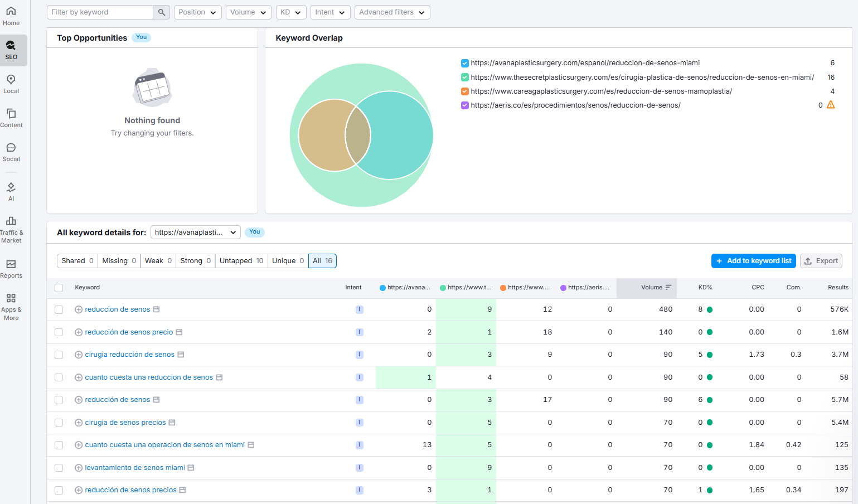Open Apps & More sidebar section
Viewport: 858px width, 504px height.
tap(11, 307)
